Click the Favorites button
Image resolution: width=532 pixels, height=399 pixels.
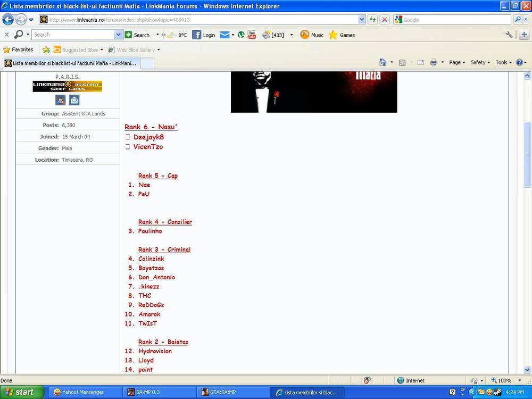click(18, 49)
